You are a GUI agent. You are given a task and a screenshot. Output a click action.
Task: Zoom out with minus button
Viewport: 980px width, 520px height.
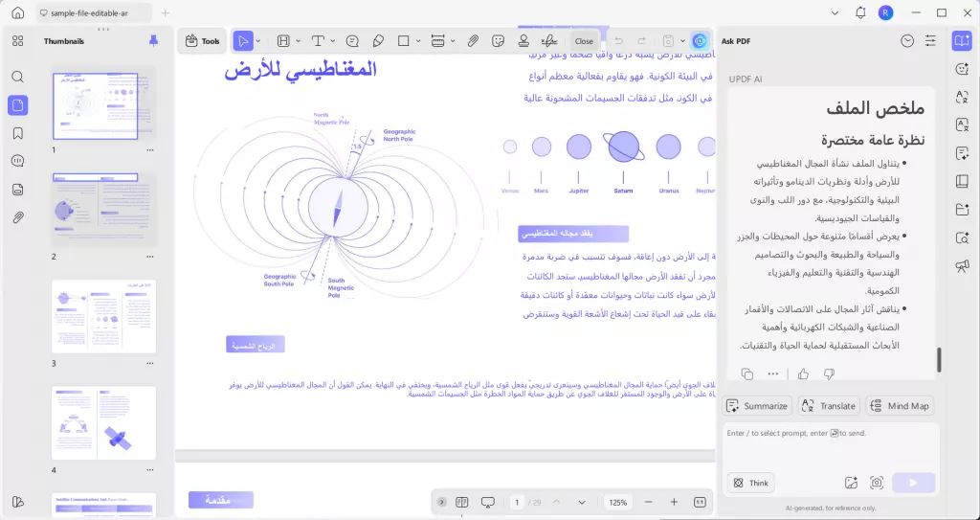tap(648, 503)
